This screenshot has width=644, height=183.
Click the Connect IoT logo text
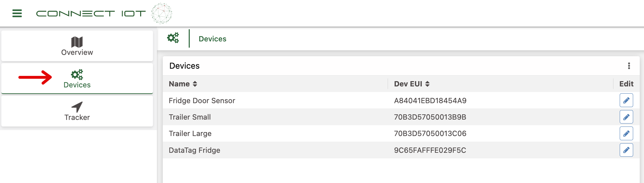point(91,13)
